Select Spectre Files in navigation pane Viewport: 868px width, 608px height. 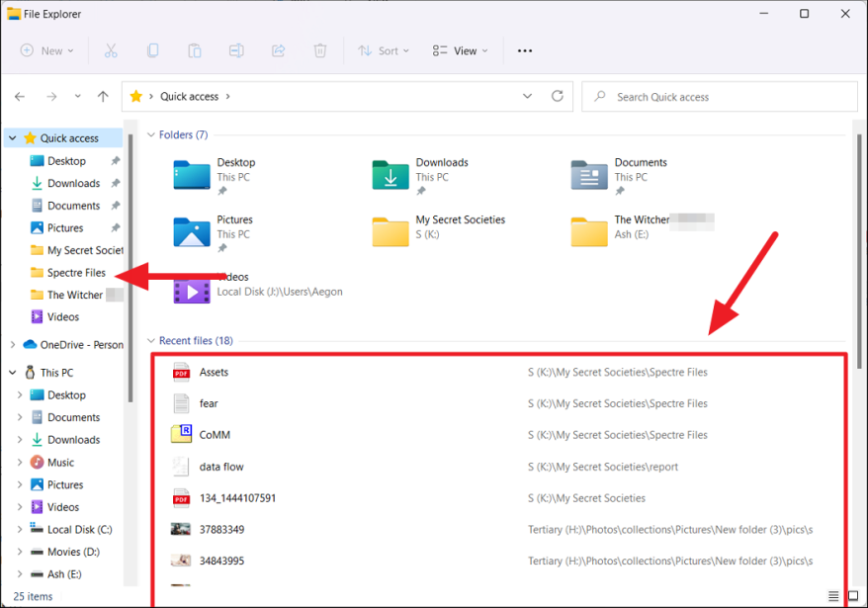[x=76, y=273]
